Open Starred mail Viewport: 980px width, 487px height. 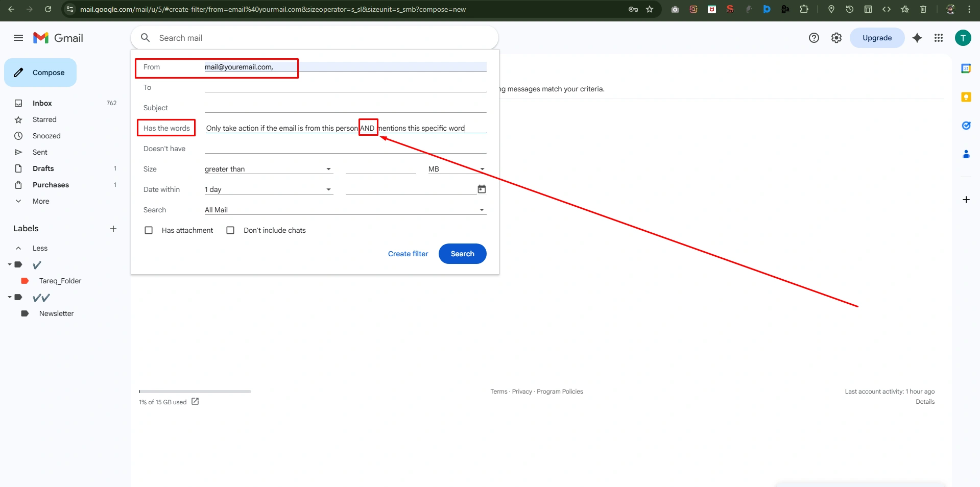(44, 119)
